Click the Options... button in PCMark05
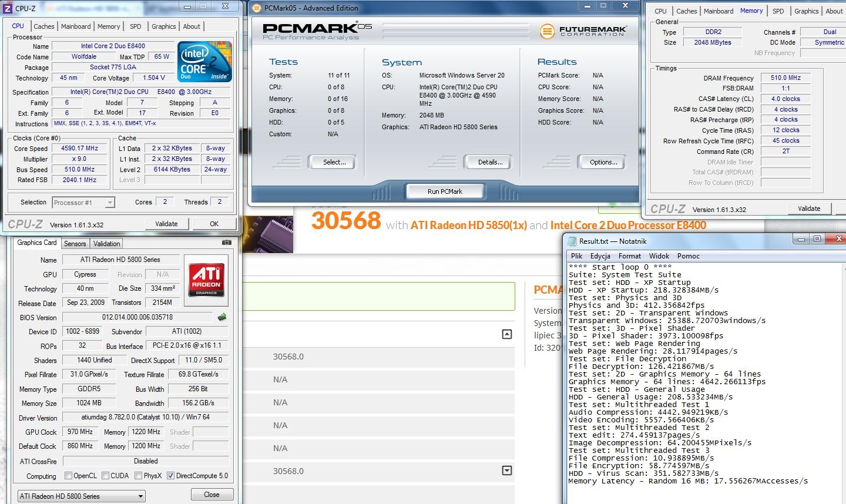Screen dimensions: 846x504 (603, 162)
